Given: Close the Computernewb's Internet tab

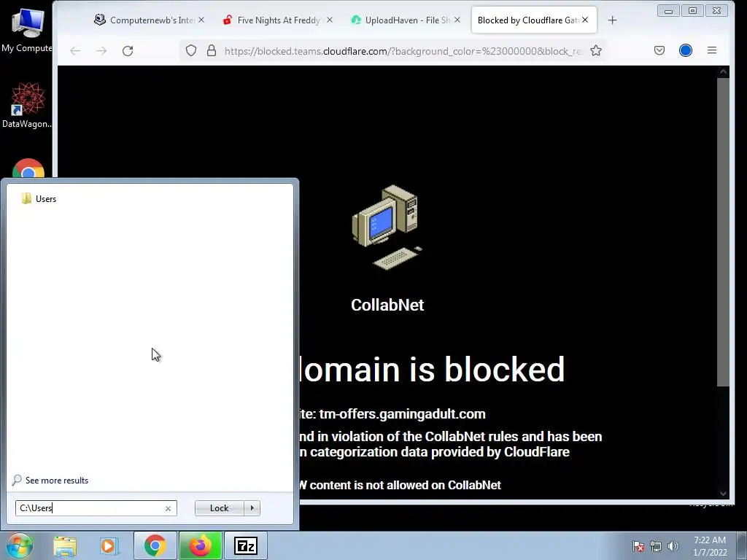Looking at the screenshot, I should [201, 20].
